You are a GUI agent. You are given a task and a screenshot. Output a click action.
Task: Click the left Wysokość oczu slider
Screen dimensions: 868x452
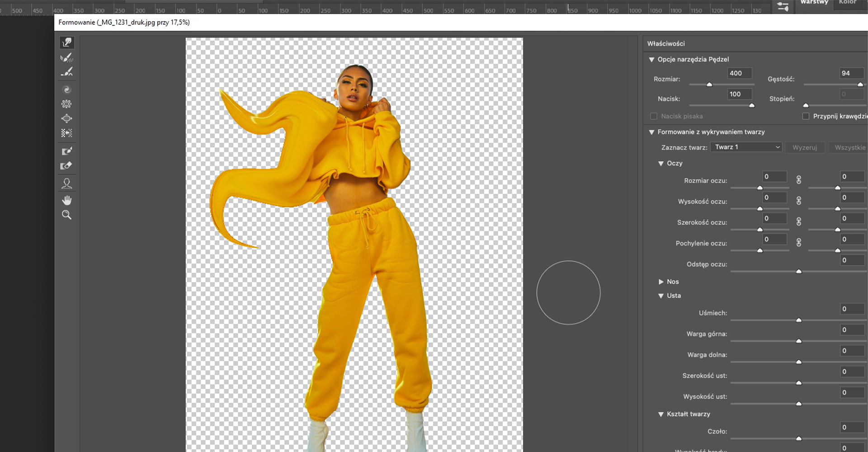760,208
